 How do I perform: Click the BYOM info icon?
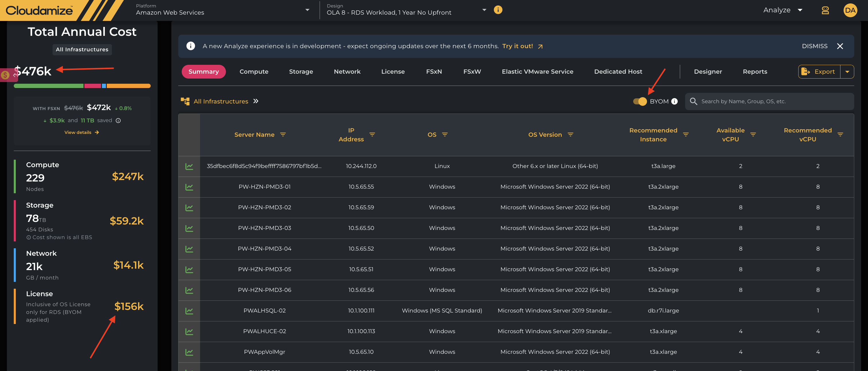pyautogui.click(x=674, y=101)
